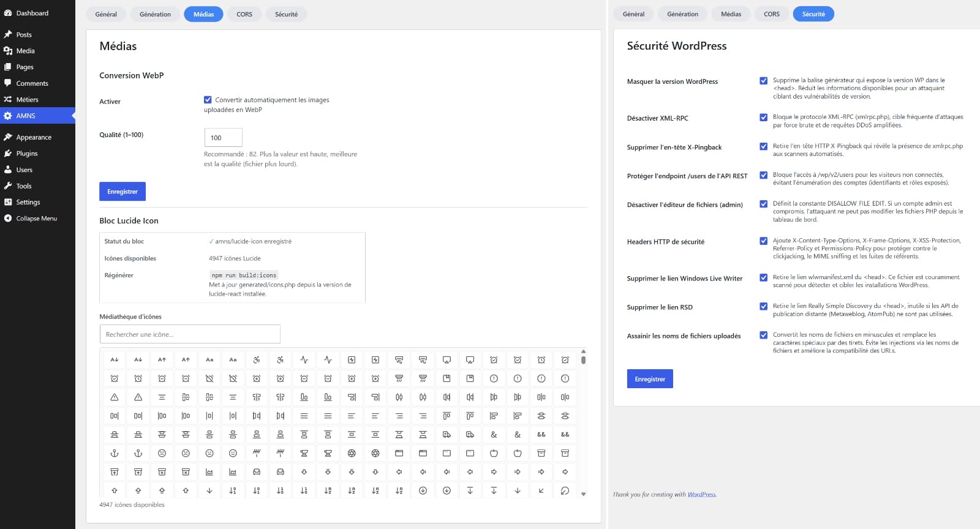Click the npm run build:icons code text
Image resolution: width=980 pixels, height=529 pixels.
244,276
